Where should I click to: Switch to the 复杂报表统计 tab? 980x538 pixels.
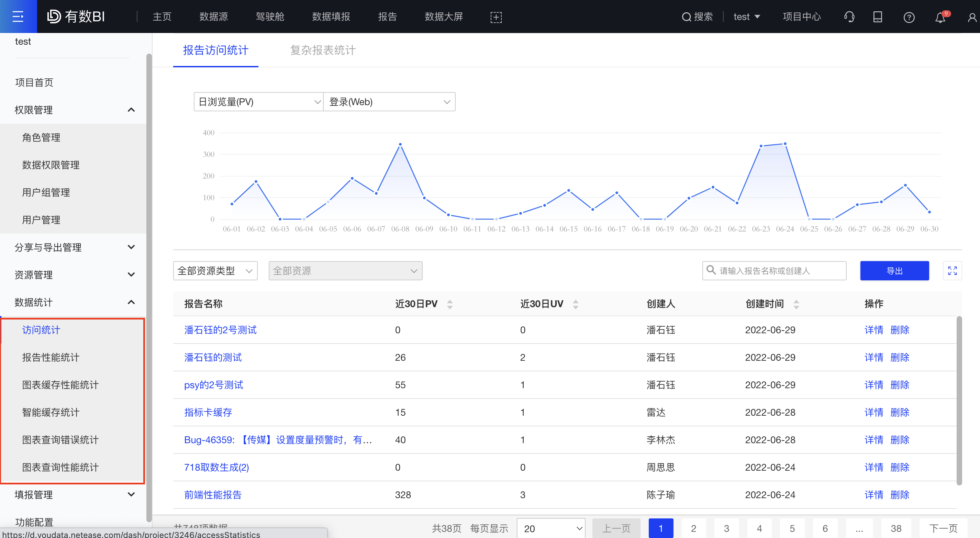[322, 50]
